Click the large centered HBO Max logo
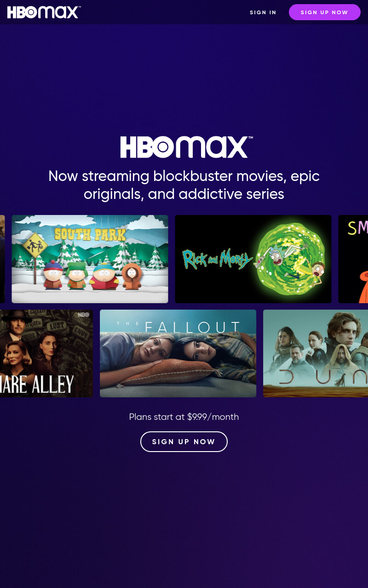 click(x=186, y=147)
